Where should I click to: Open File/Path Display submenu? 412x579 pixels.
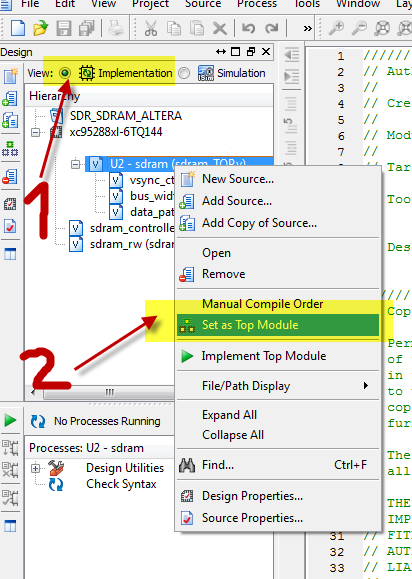278,386
